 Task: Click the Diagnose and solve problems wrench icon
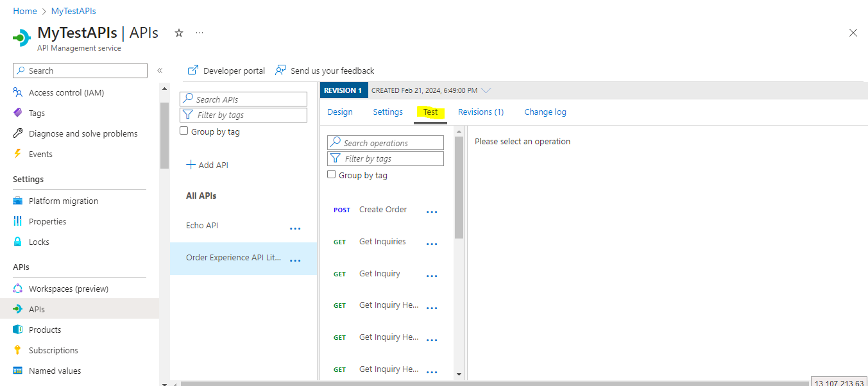pos(18,133)
